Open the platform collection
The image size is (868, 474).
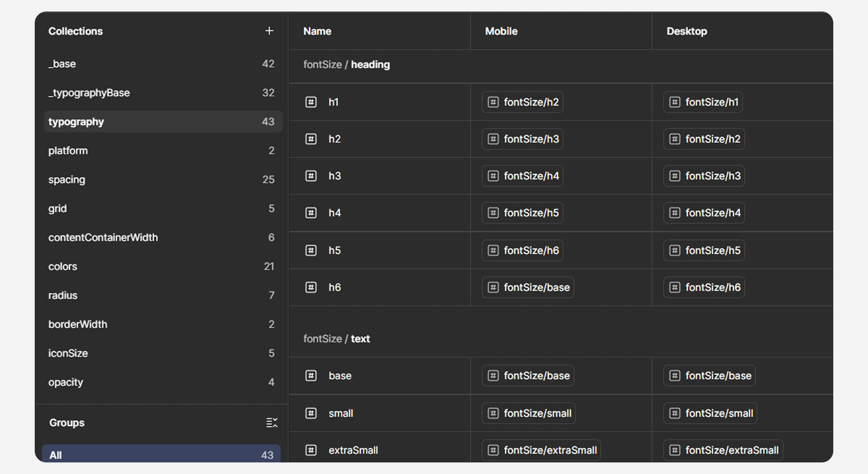[163, 151]
